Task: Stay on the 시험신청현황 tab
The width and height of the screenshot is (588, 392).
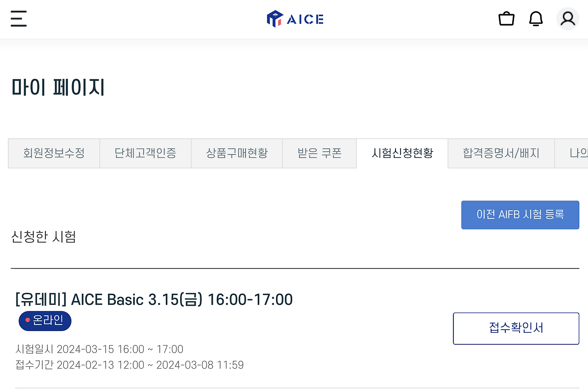Action: click(x=402, y=153)
